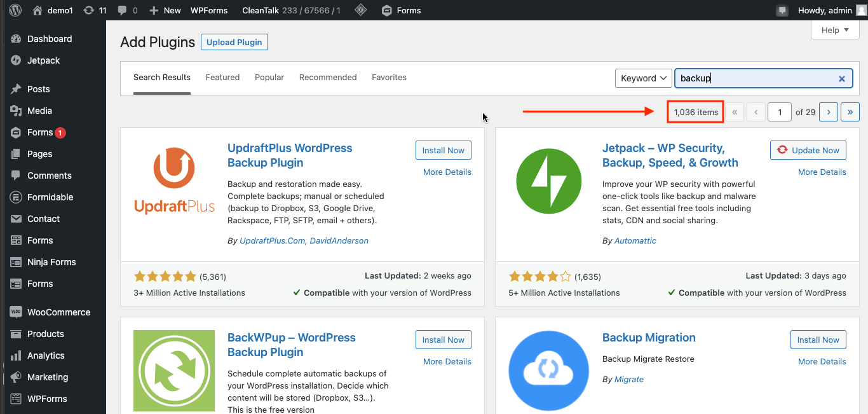Open CleanTalk stats in the admin bar
The width and height of the screenshot is (868, 414).
[x=292, y=10]
